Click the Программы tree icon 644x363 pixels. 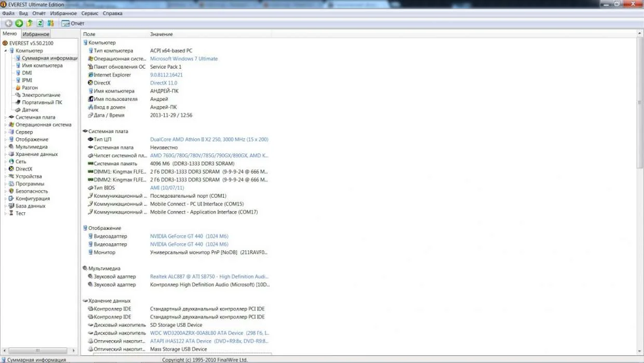[11, 184]
